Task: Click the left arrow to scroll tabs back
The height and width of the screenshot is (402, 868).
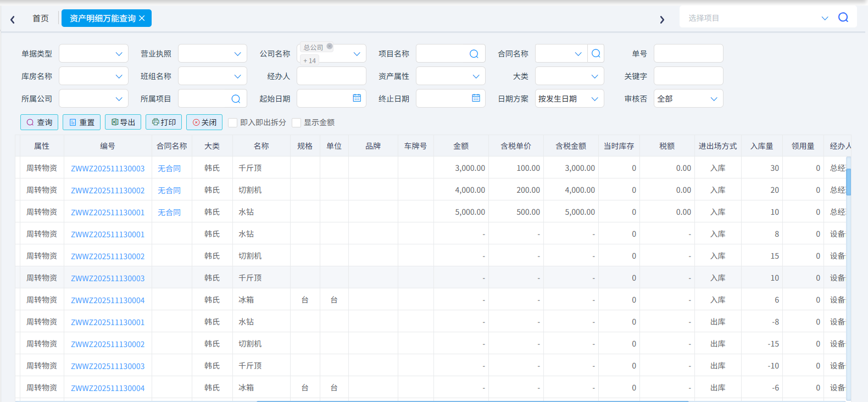Action: pos(13,20)
